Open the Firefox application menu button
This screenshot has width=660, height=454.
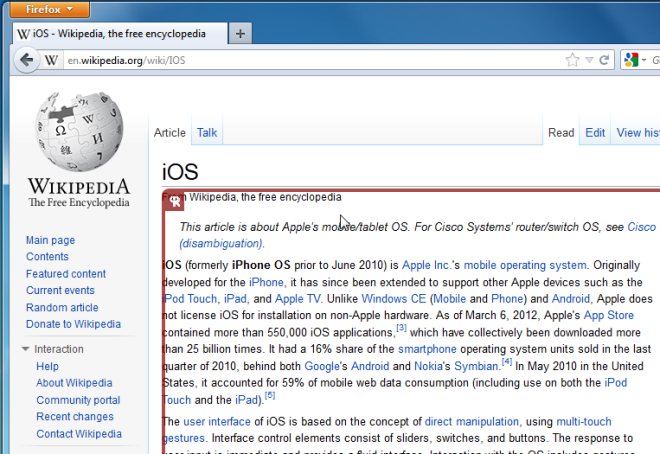point(50,9)
